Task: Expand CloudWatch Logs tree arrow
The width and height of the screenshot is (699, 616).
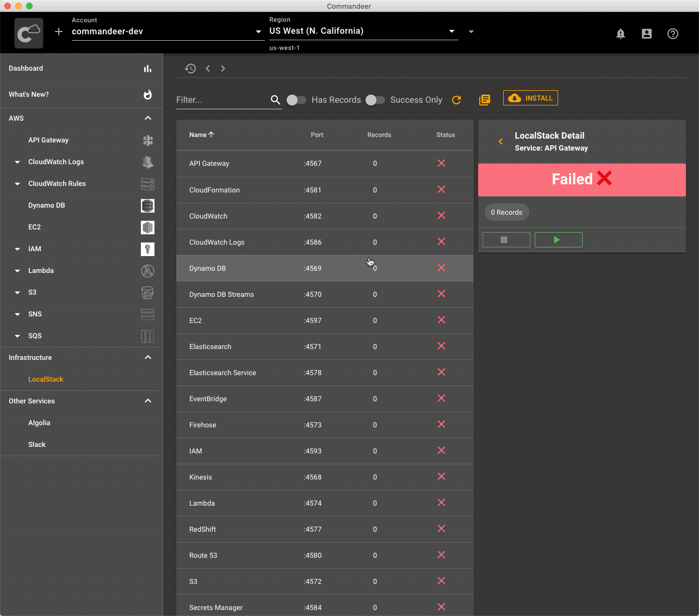Action: coord(17,162)
